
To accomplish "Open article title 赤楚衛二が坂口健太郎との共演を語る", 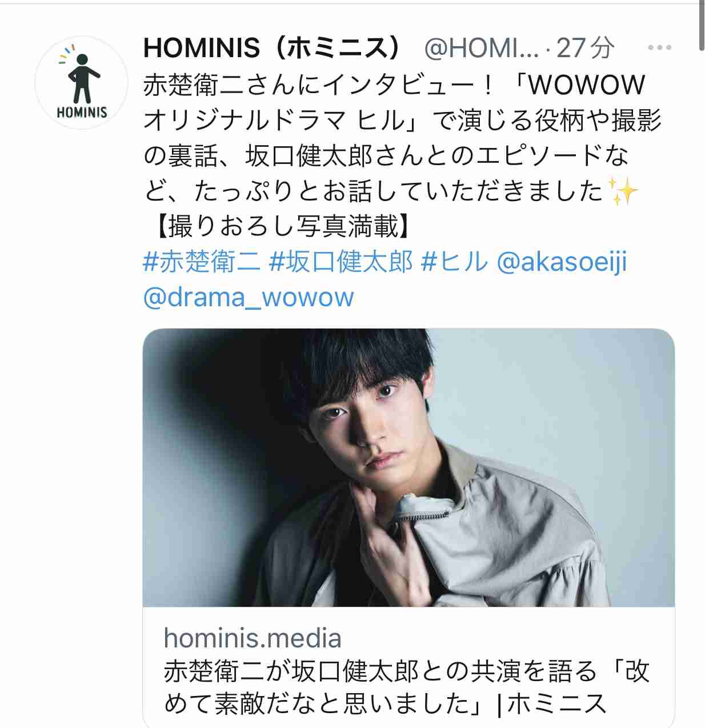I will click(380, 671).
